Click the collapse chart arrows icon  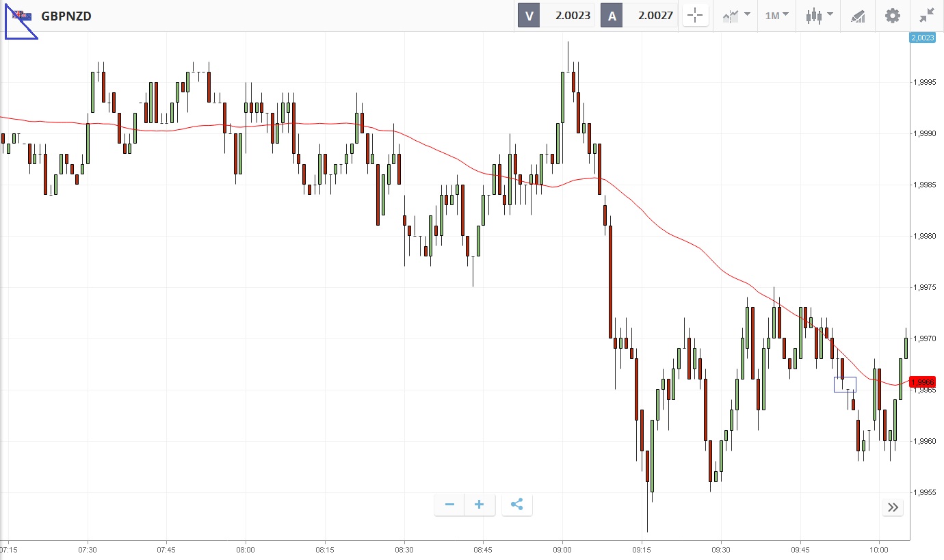coord(927,16)
